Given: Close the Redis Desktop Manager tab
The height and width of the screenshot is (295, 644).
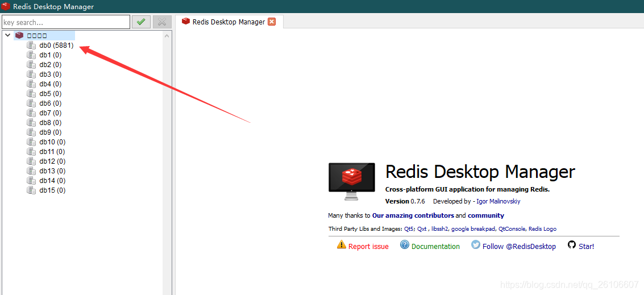Looking at the screenshot, I should point(272,22).
